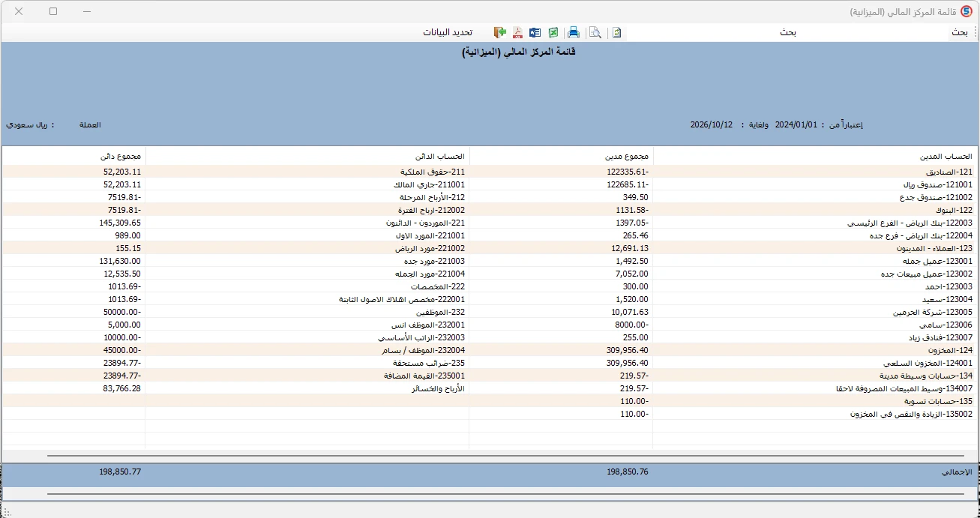Select the 123003-احمد account
This screenshot has width=980, height=518.
tap(948, 286)
